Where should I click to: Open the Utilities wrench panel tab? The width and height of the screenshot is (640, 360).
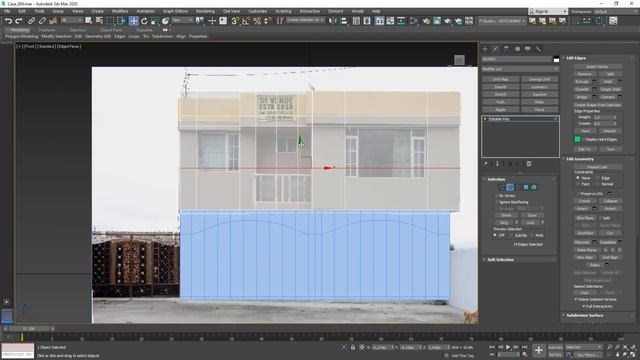tap(539, 49)
